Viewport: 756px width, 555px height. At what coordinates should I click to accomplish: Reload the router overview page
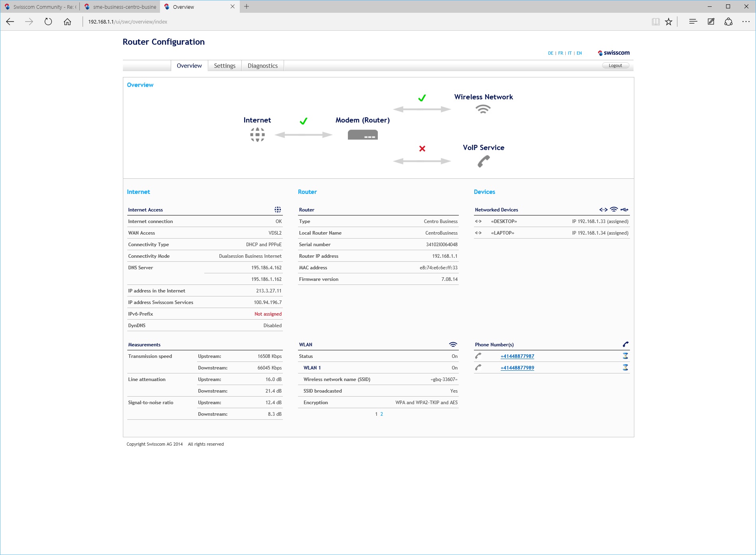[48, 22]
